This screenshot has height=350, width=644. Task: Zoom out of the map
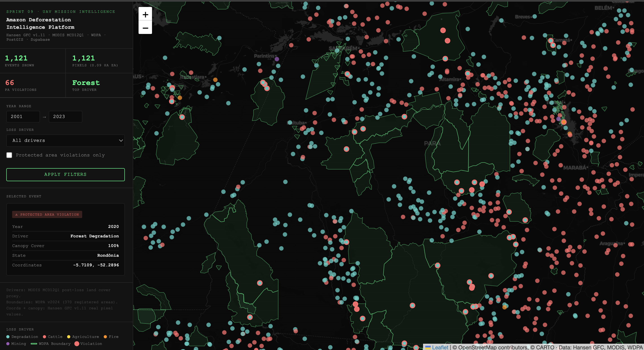(x=145, y=28)
